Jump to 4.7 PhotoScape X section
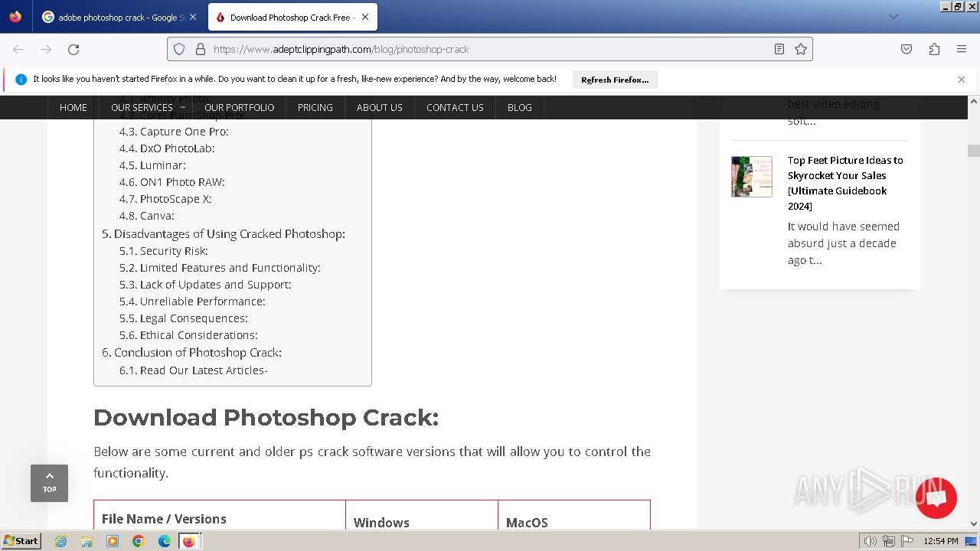 click(165, 199)
